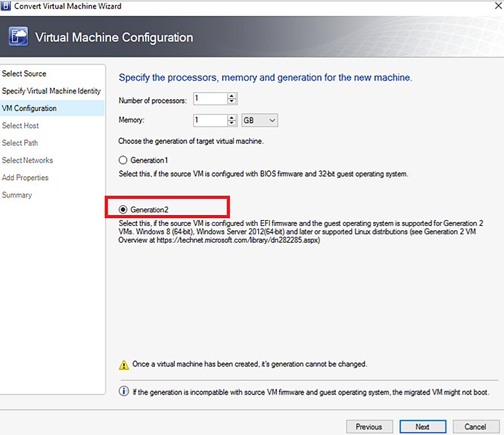Viewport: 504px width, 435px height.
Task: Cancel the Convert Virtual Machine Wizard
Action: 476,427
